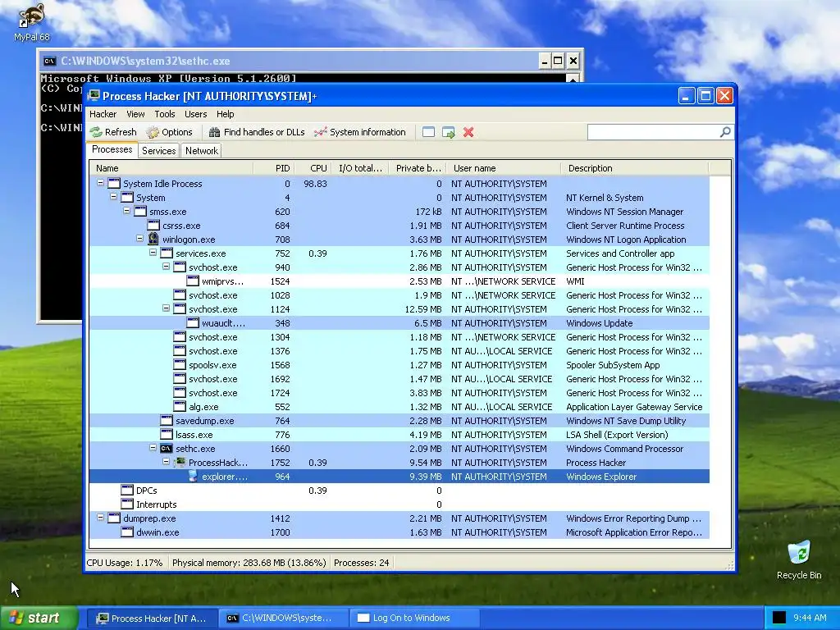Open the View menu
Viewport: 840px width, 630px height.
(135, 114)
